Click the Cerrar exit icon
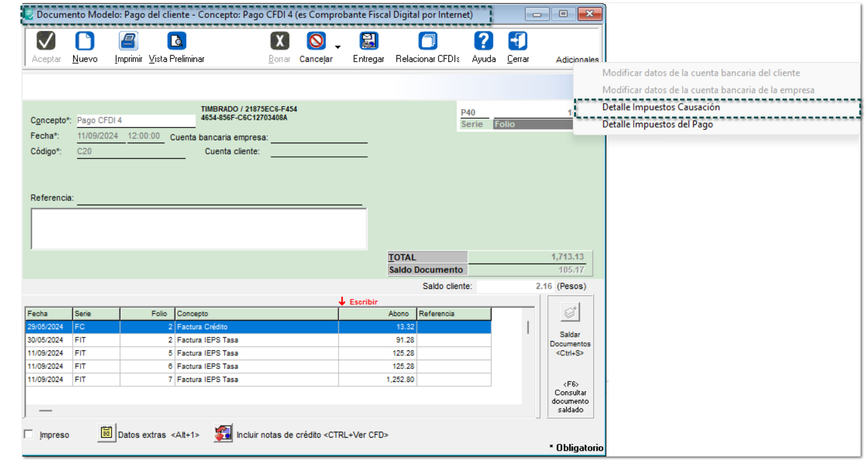868x462 pixels. (x=518, y=42)
